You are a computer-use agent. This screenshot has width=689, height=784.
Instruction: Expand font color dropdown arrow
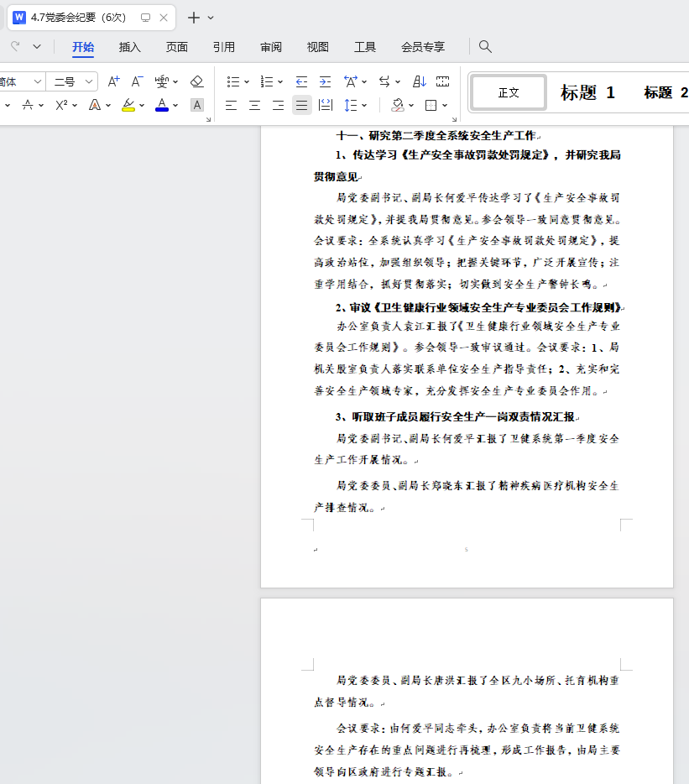175,106
